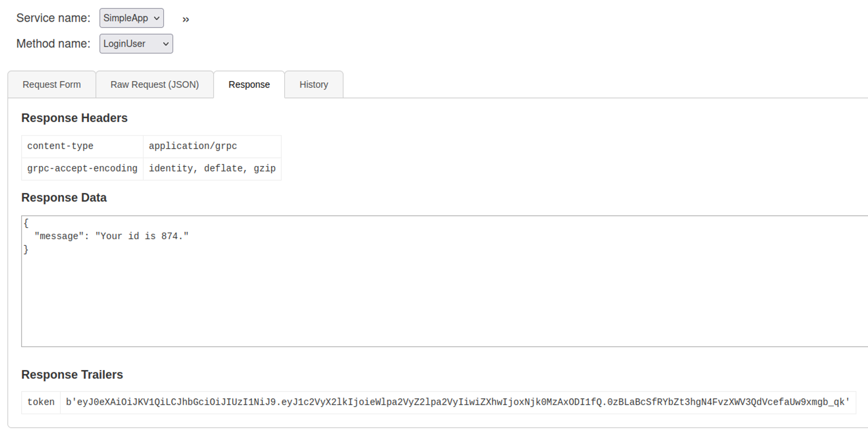
Task: Go to the History tab
Action: (314, 85)
